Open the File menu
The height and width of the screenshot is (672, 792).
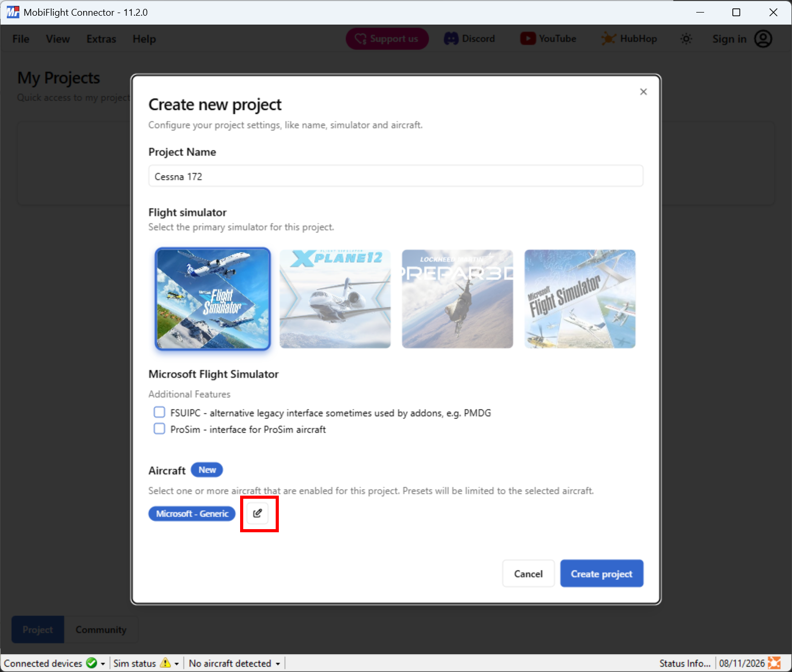point(21,39)
